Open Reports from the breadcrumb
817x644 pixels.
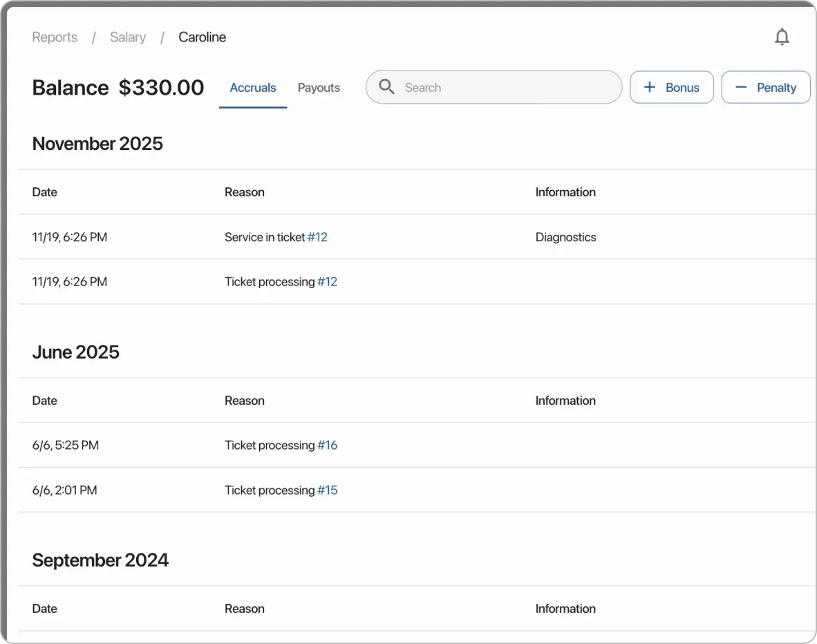point(55,37)
